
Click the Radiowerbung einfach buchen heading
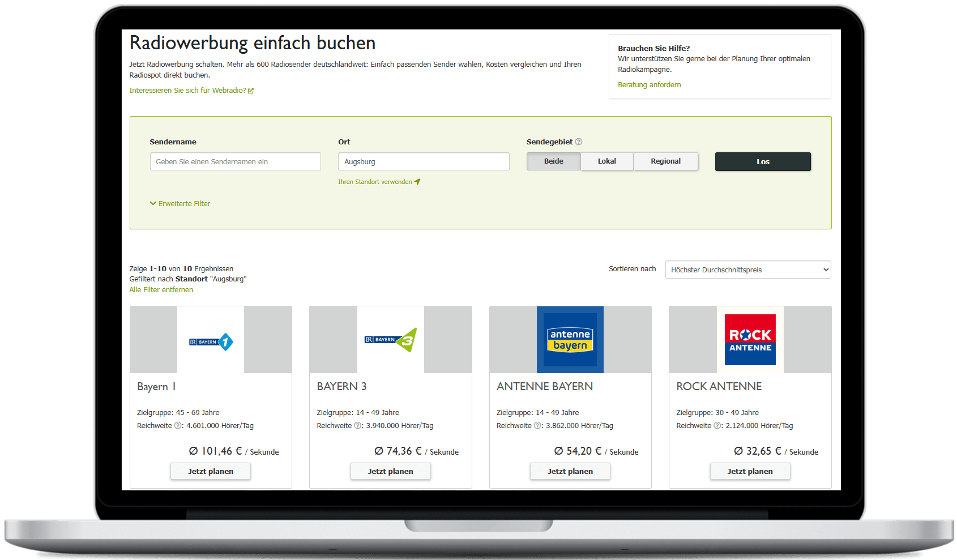(x=252, y=42)
